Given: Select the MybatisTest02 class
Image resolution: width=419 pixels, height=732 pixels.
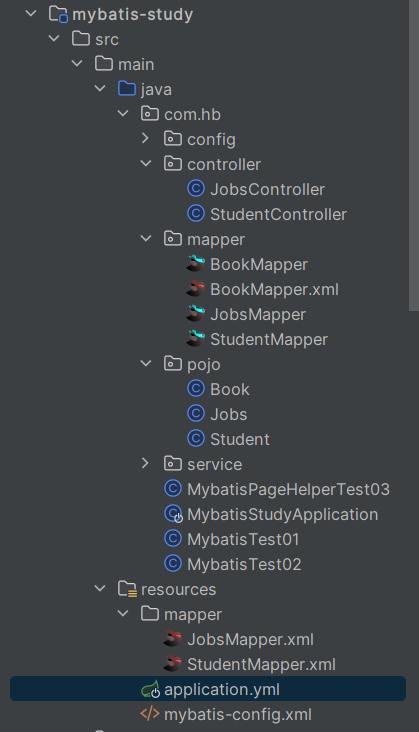Looking at the screenshot, I should coord(244,564).
